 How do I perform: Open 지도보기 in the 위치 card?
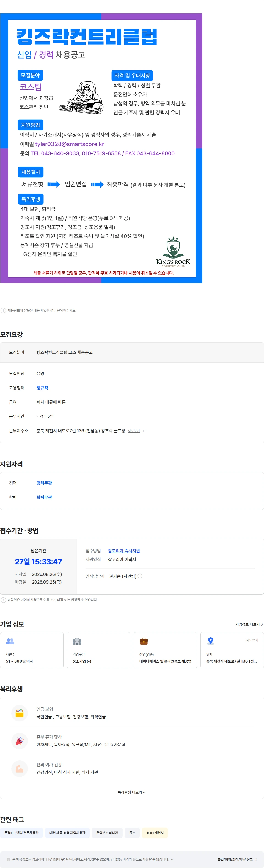(252, 640)
